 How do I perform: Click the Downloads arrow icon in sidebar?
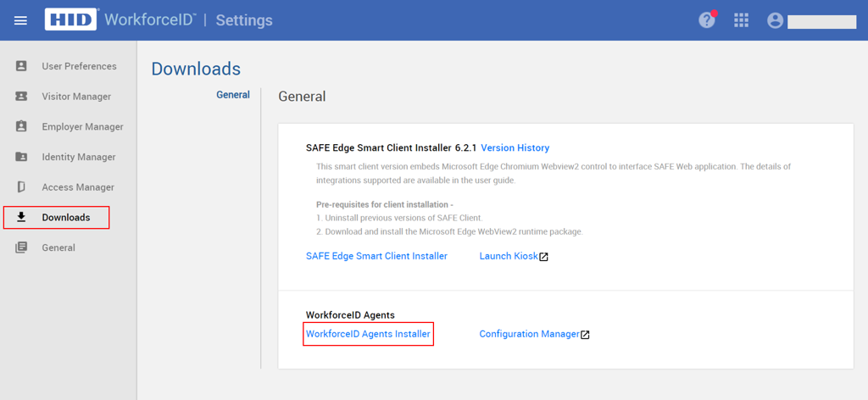tap(21, 217)
